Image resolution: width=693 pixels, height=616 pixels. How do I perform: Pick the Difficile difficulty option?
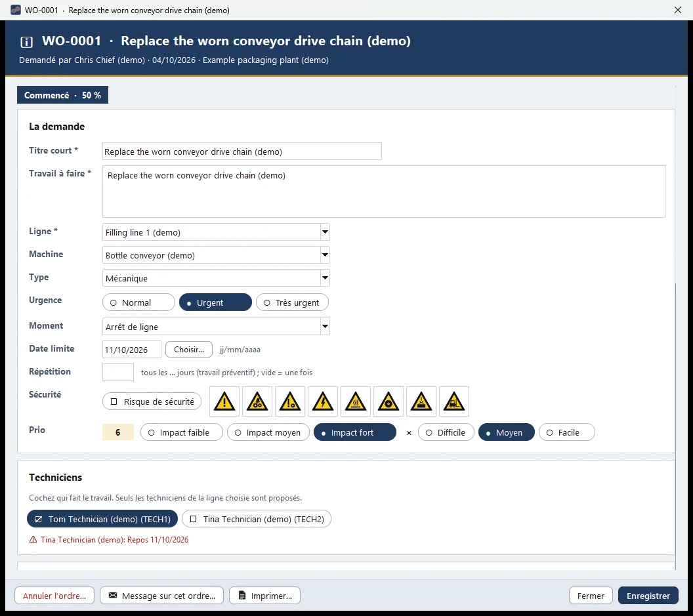[x=446, y=432]
